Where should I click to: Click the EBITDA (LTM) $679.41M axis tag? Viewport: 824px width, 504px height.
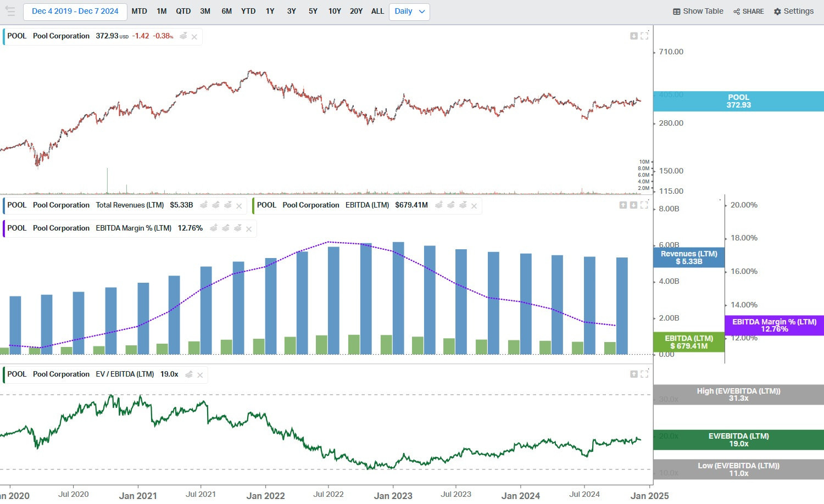tap(689, 342)
